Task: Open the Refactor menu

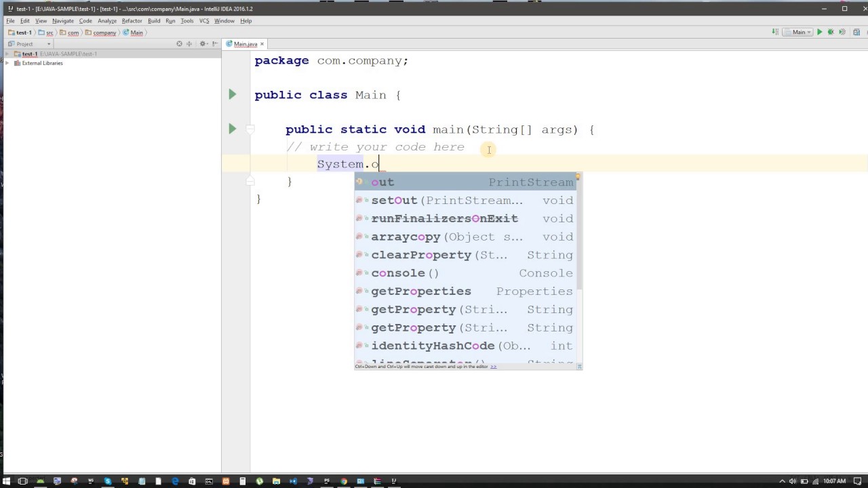Action: coord(132,21)
